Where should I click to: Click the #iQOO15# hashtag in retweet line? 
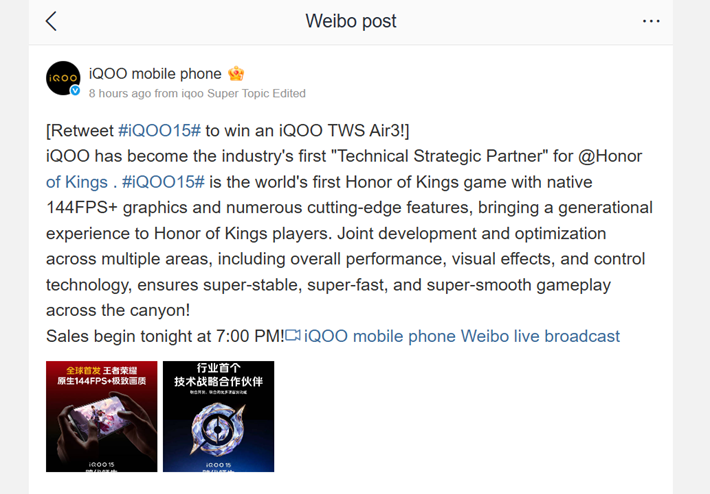(160, 131)
